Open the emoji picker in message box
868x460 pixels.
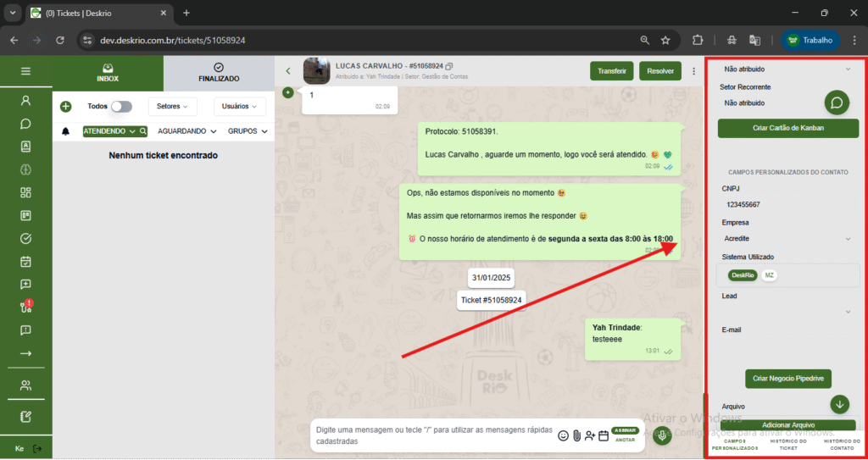coord(563,435)
